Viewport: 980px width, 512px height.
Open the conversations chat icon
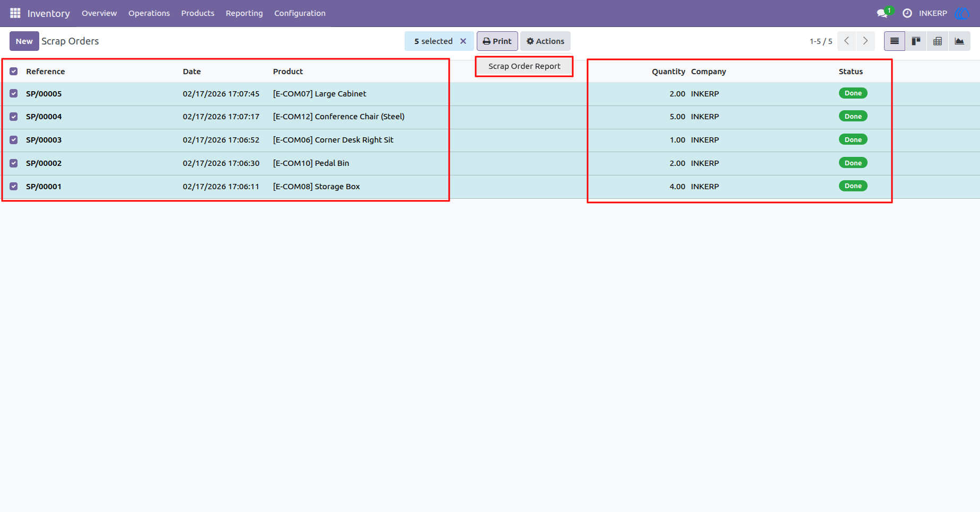click(882, 13)
